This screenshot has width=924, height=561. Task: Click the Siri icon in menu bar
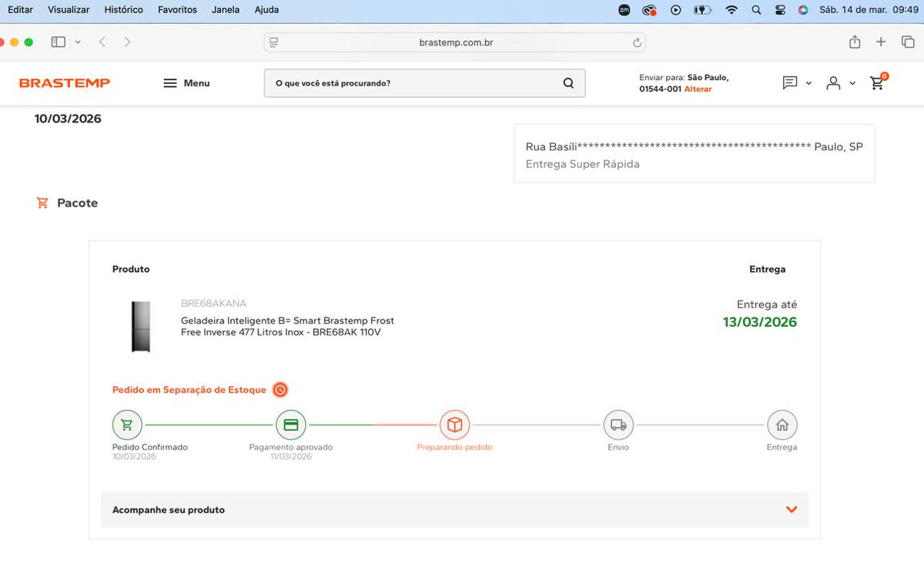pyautogui.click(x=803, y=10)
